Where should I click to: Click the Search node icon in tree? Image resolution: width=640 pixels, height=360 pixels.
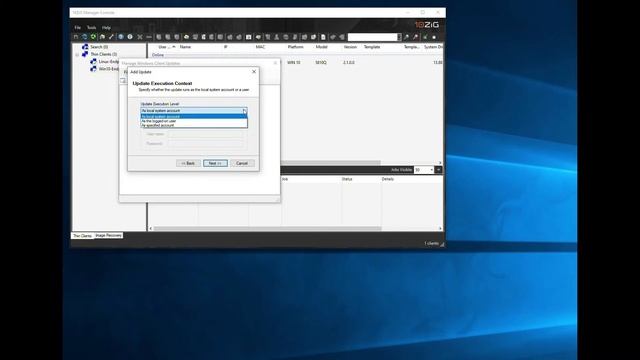click(85, 47)
